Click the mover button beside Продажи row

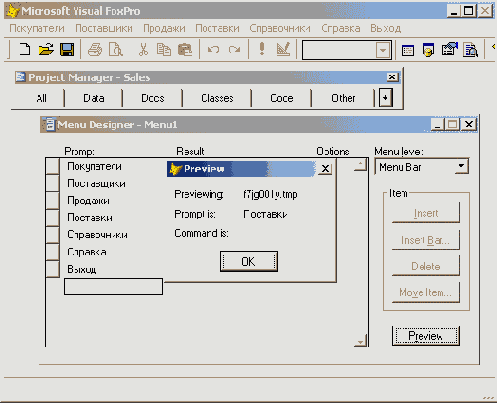(53, 200)
